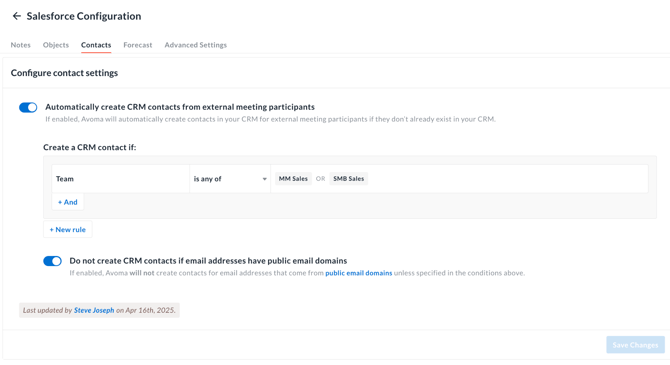The width and height of the screenshot is (670, 365).
Task: Click the SMB Sales value tag
Action: [x=349, y=179]
